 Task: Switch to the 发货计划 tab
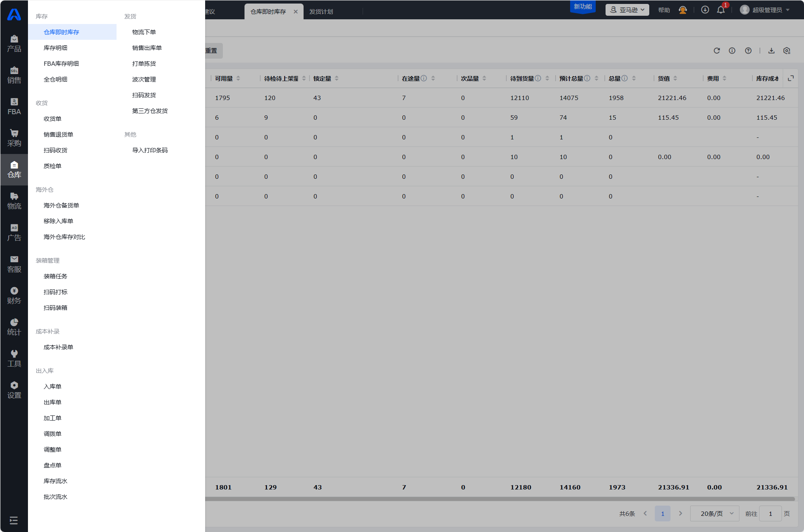click(x=321, y=12)
